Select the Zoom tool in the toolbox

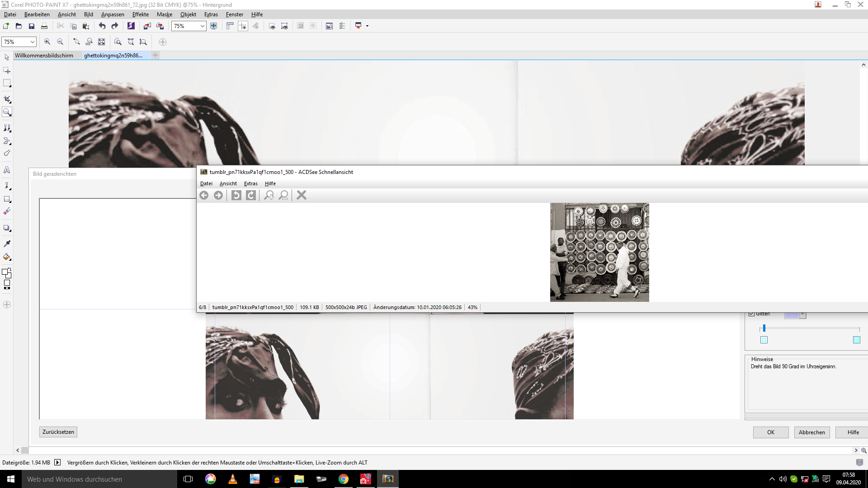pos(7,112)
